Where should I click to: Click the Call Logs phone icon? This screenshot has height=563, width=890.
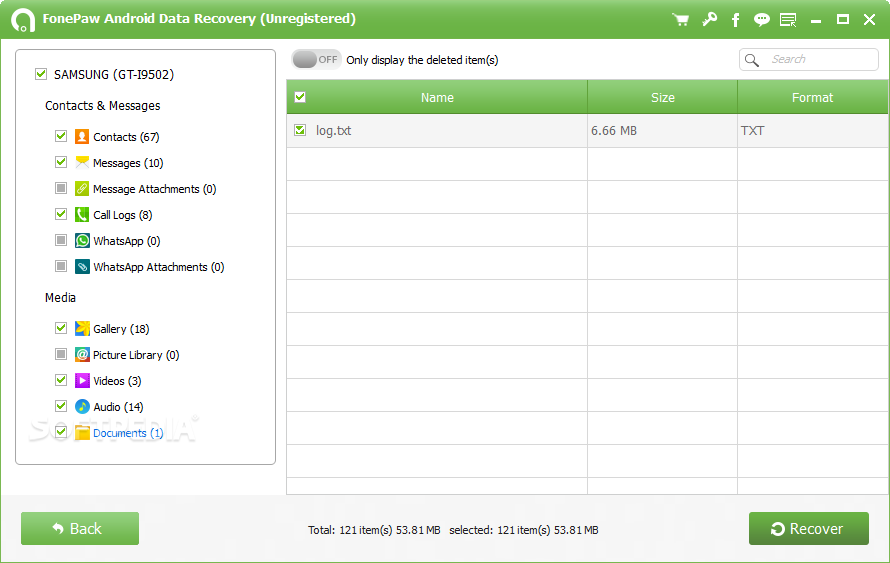(82, 215)
